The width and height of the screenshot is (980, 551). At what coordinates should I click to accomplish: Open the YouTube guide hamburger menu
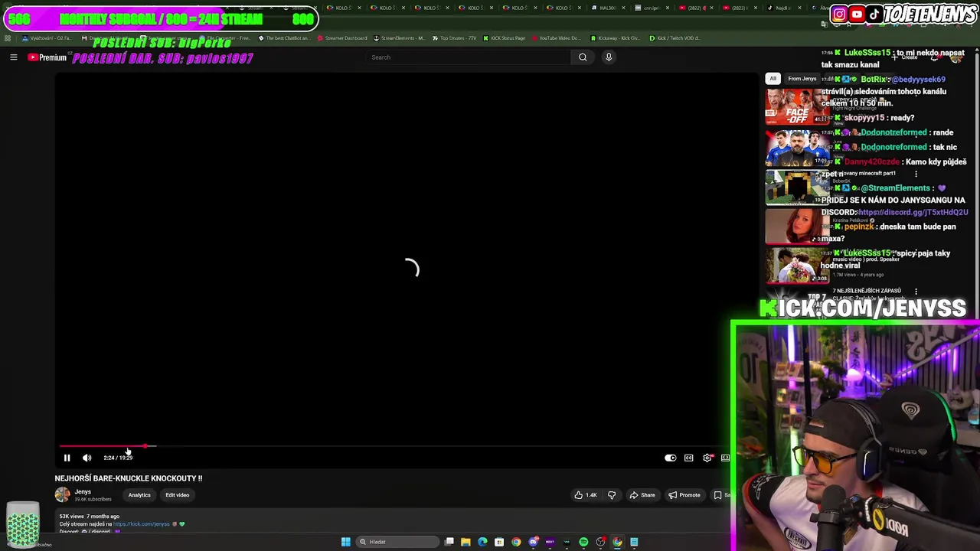tap(13, 57)
